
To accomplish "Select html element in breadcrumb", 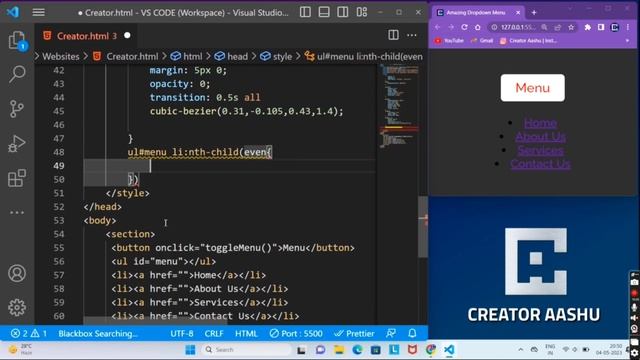I will 192,56.
